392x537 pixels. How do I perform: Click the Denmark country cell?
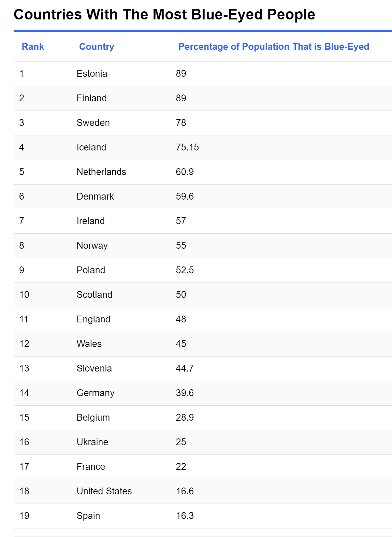tap(95, 197)
